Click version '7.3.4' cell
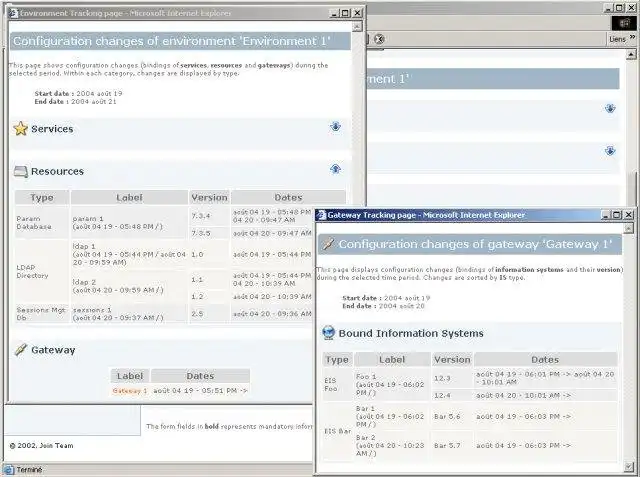Viewport: 640px width, 477px height. point(209,216)
